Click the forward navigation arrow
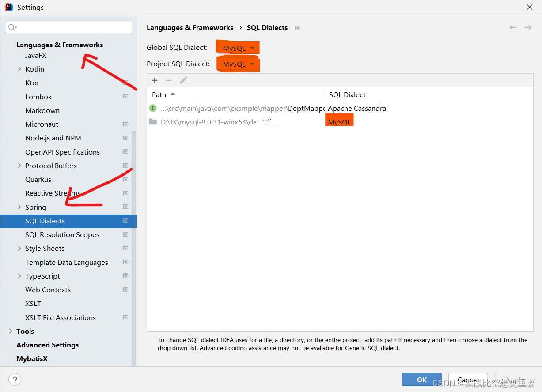 click(528, 27)
